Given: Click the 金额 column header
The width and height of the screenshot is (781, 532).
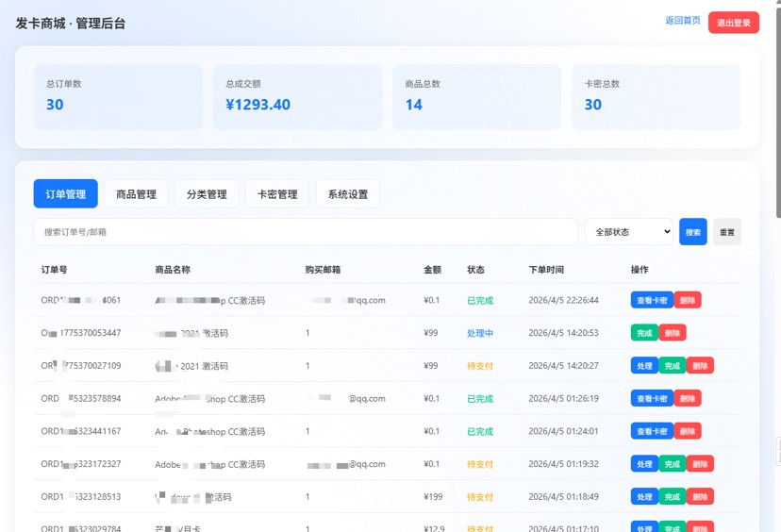Looking at the screenshot, I should coord(432,270).
